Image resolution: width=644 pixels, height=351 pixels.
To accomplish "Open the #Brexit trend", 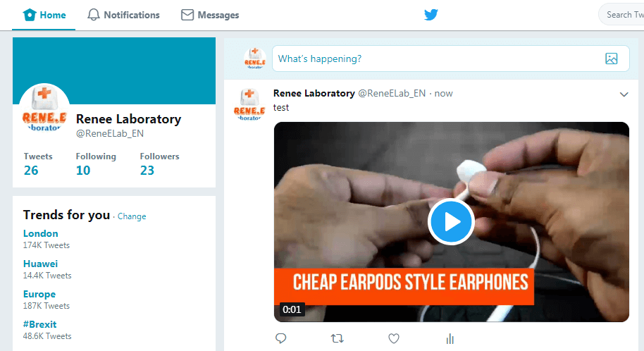I will click(x=40, y=324).
